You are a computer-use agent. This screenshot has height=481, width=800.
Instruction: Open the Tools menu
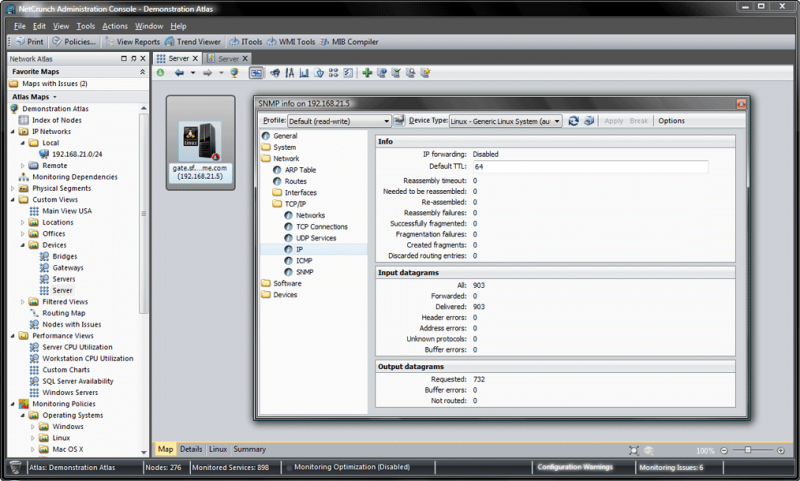pos(86,26)
